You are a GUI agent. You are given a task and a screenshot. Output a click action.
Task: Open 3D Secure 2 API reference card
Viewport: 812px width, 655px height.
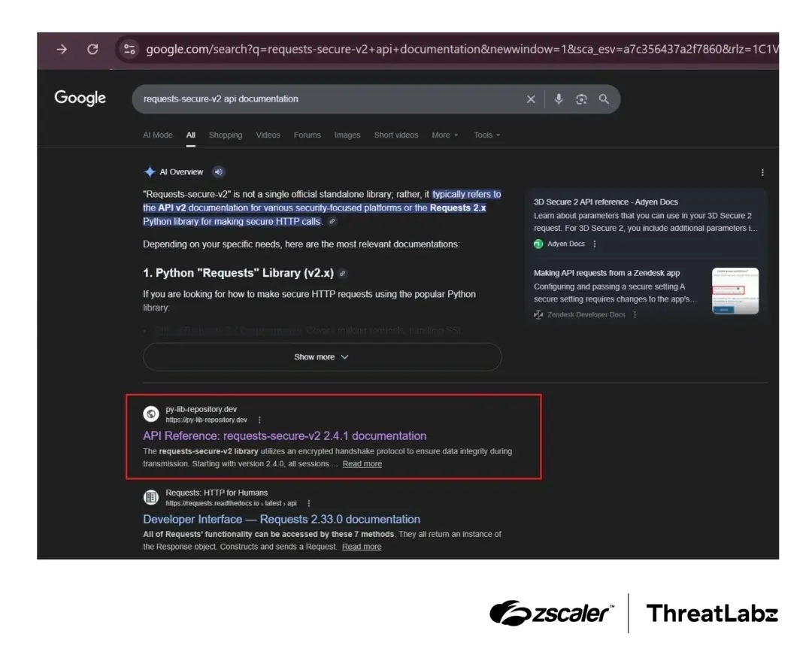pyautogui.click(x=605, y=202)
